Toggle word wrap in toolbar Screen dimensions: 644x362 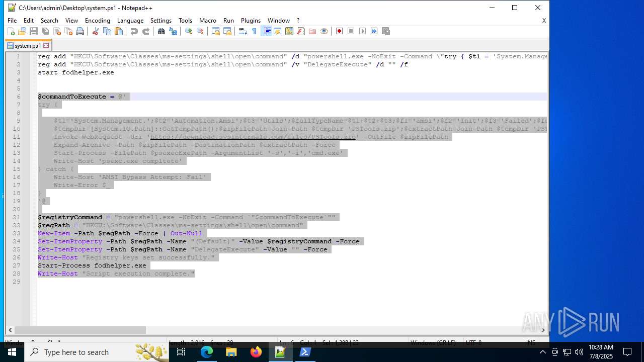point(243,31)
